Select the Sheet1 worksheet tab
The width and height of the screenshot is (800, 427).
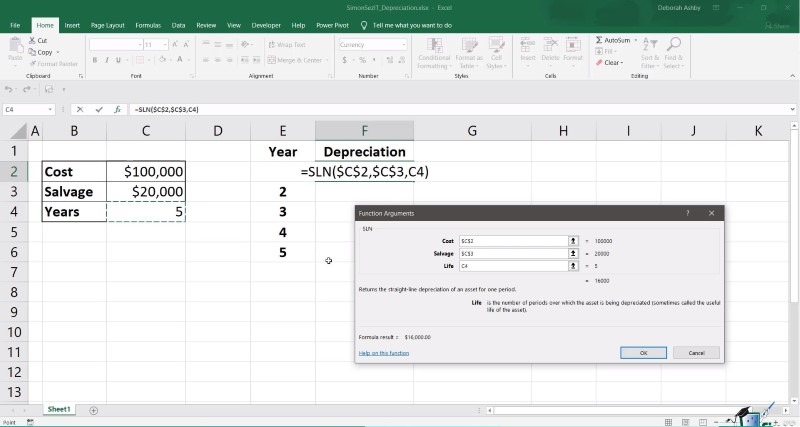[x=59, y=409]
